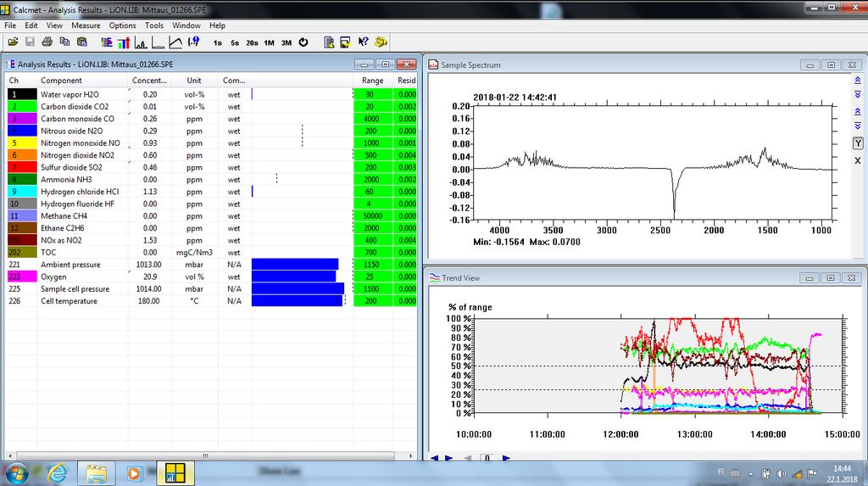Click the Copy toolbar icon
This screenshot has width=868, height=486.
click(x=64, y=42)
